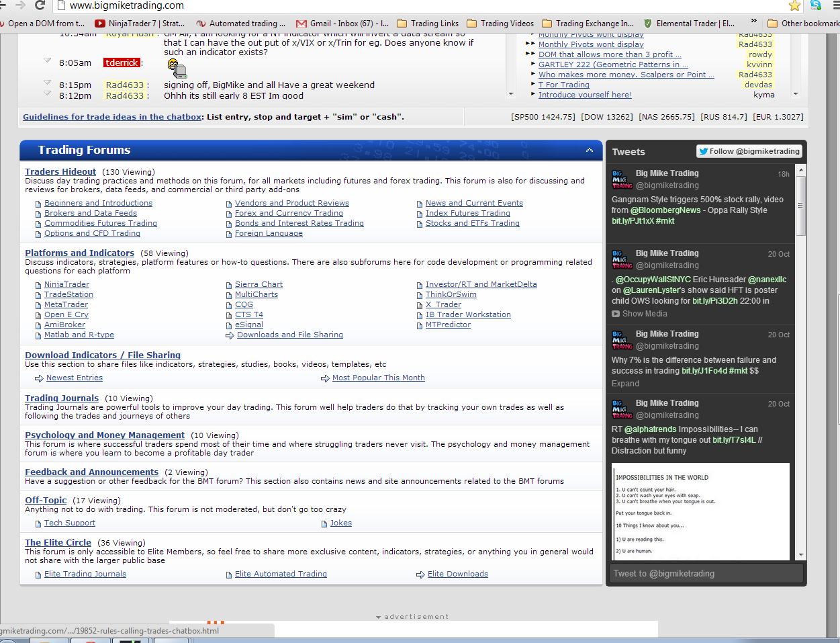840x643 pixels.
Task: Open the GARTLEY 222 thread
Action: pyautogui.click(x=614, y=65)
